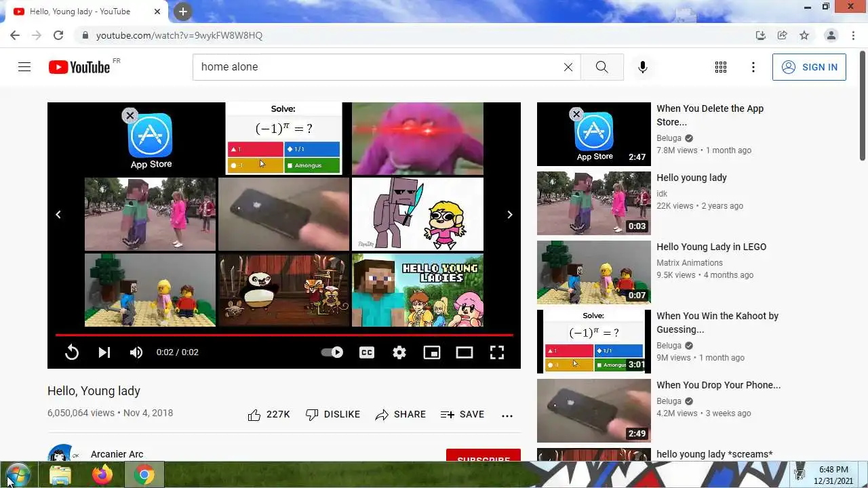Open YouTube settings three-dot menu

tap(753, 67)
